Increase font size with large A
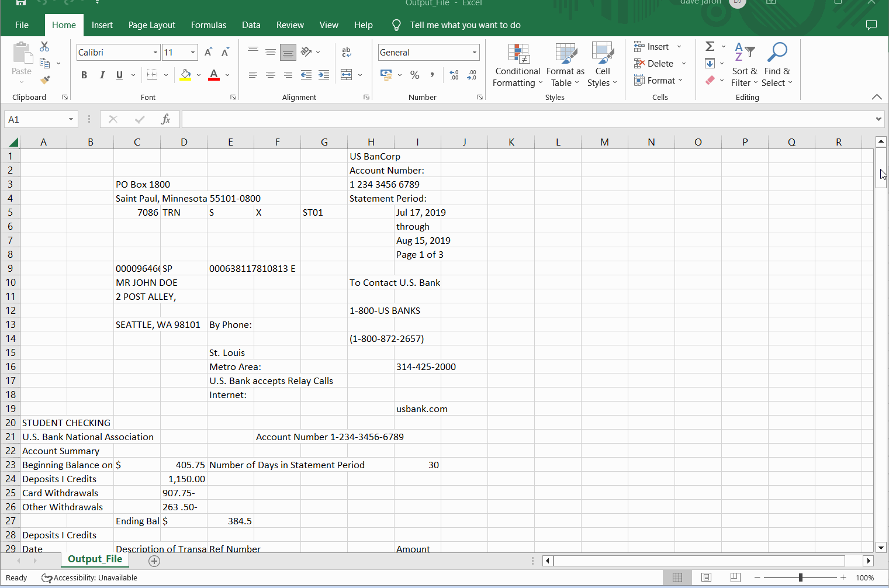This screenshot has height=588, width=889. (x=208, y=53)
